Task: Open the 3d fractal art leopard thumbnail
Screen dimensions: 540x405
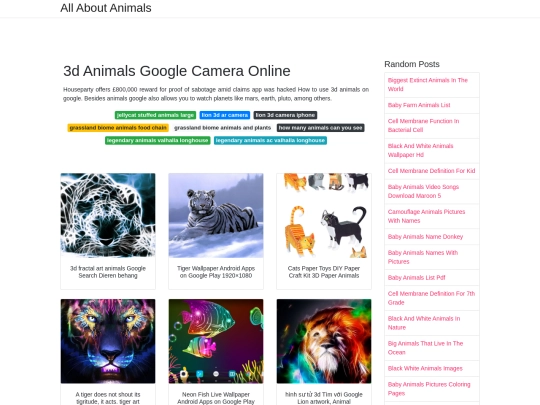Action: 108,215
